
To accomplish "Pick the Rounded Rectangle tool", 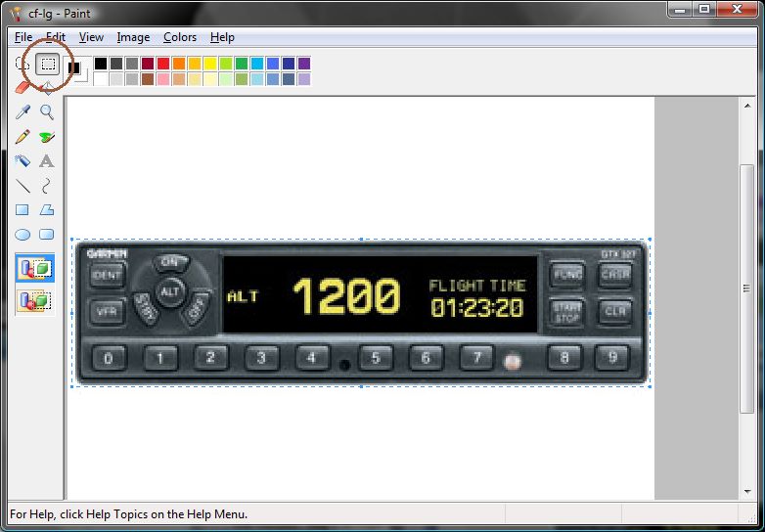I will click(47, 235).
